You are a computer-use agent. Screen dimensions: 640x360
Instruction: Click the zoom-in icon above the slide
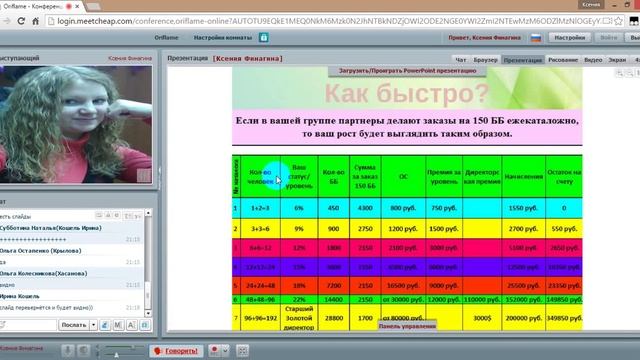coord(619,73)
